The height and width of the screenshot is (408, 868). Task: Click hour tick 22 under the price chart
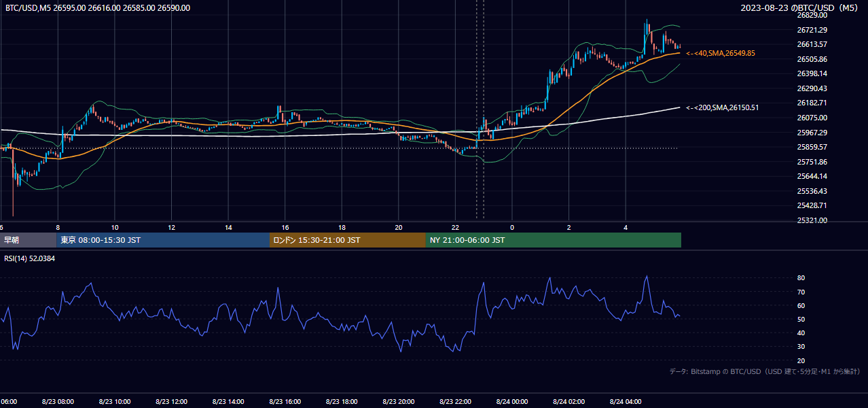click(x=455, y=228)
